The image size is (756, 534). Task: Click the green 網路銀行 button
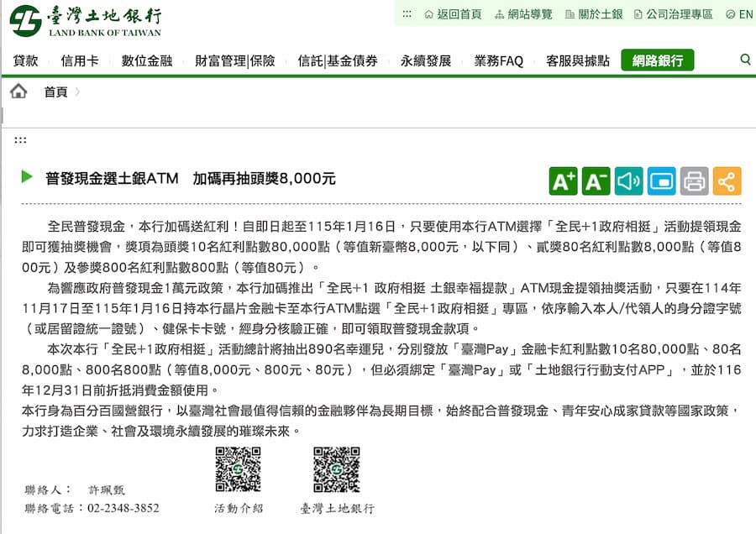tap(658, 60)
